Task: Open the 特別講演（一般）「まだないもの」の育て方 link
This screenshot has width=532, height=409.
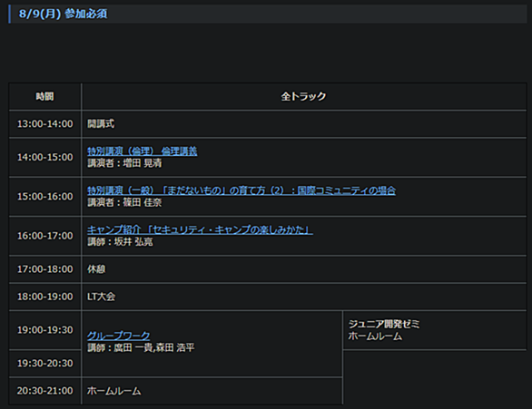Action: pos(241,190)
